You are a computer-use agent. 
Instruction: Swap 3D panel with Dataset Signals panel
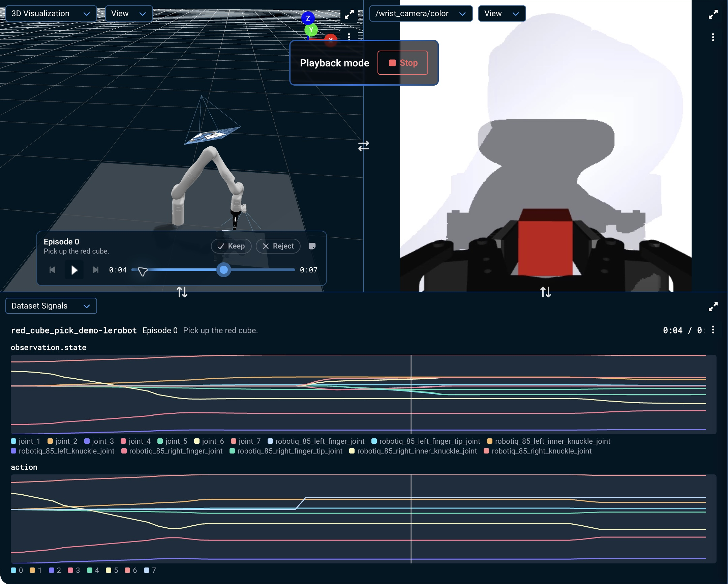pos(182,292)
